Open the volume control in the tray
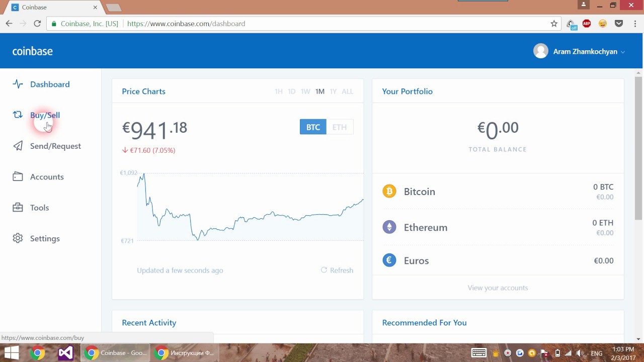The width and height of the screenshot is (644, 362). coord(580,353)
